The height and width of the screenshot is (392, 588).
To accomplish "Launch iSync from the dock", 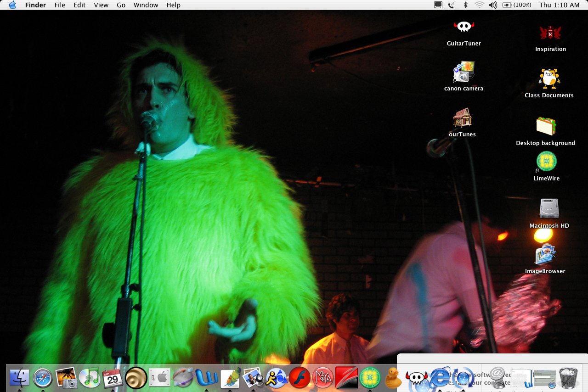I will tap(183, 378).
